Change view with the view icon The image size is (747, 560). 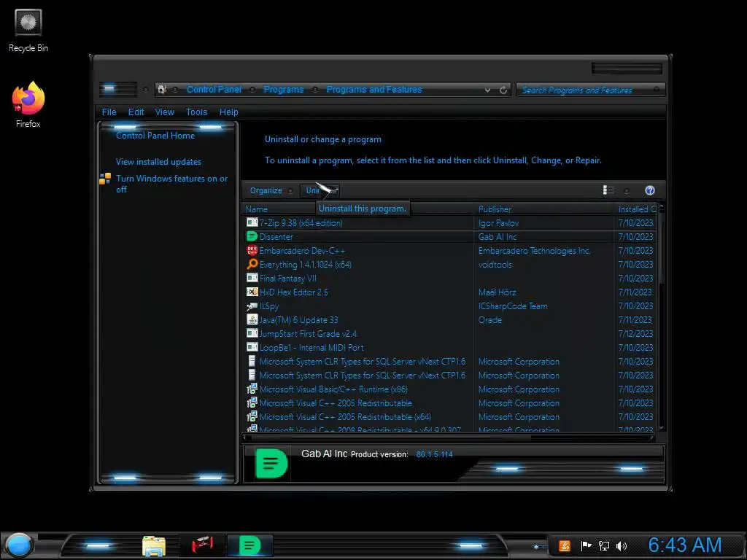[x=608, y=190]
